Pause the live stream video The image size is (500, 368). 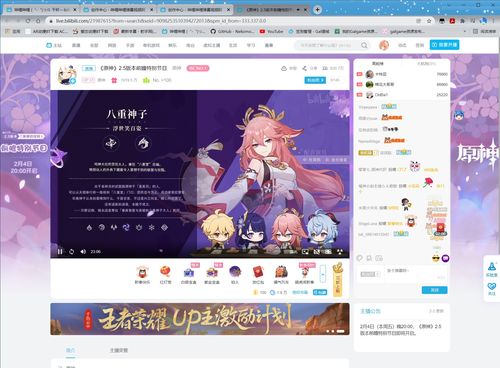tap(60, 251)
